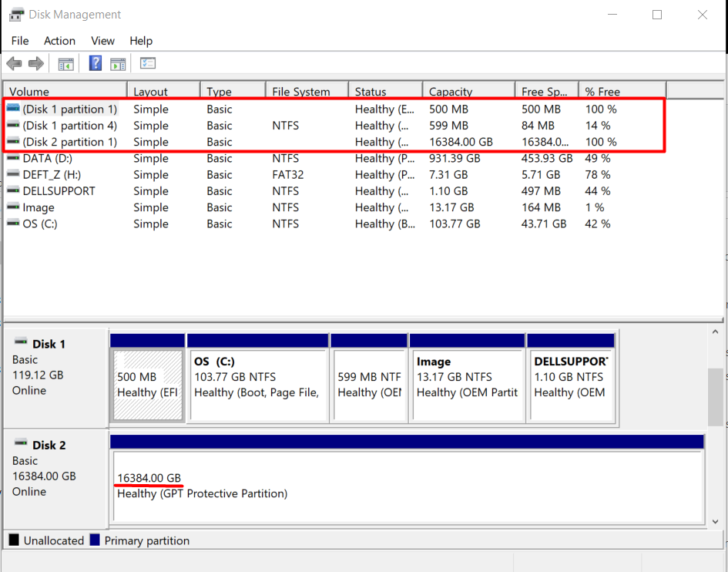Click drive icon of Disk 2 partition 1 row
The height and width of the screenshot is (572, 728).
pos(13,141)
